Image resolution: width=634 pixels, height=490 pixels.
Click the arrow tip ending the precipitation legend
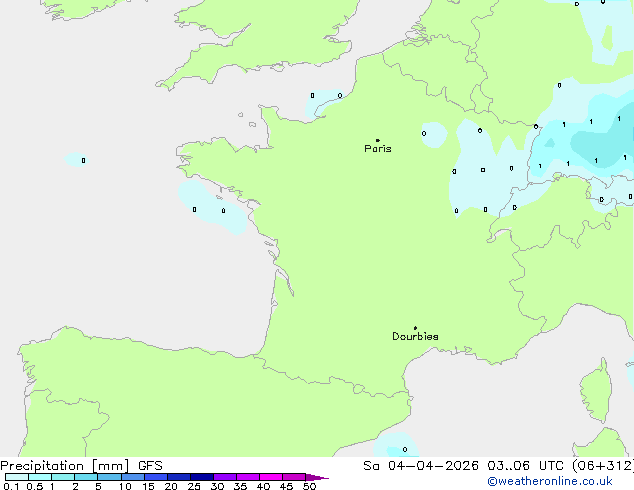pyautogui.click(x=325, y=478)
